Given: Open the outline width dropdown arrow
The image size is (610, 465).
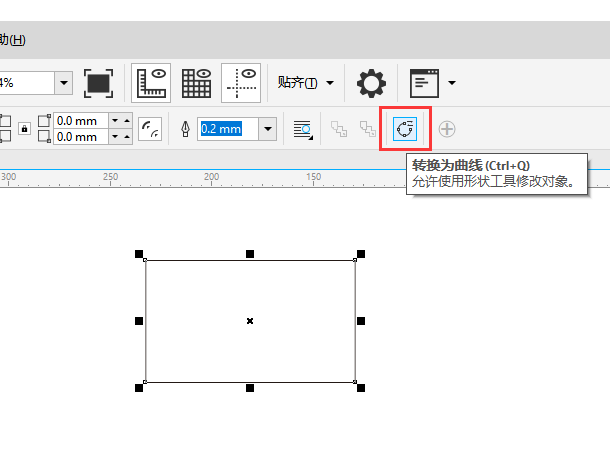Looking at the screenshot, I should pos(268,129).
